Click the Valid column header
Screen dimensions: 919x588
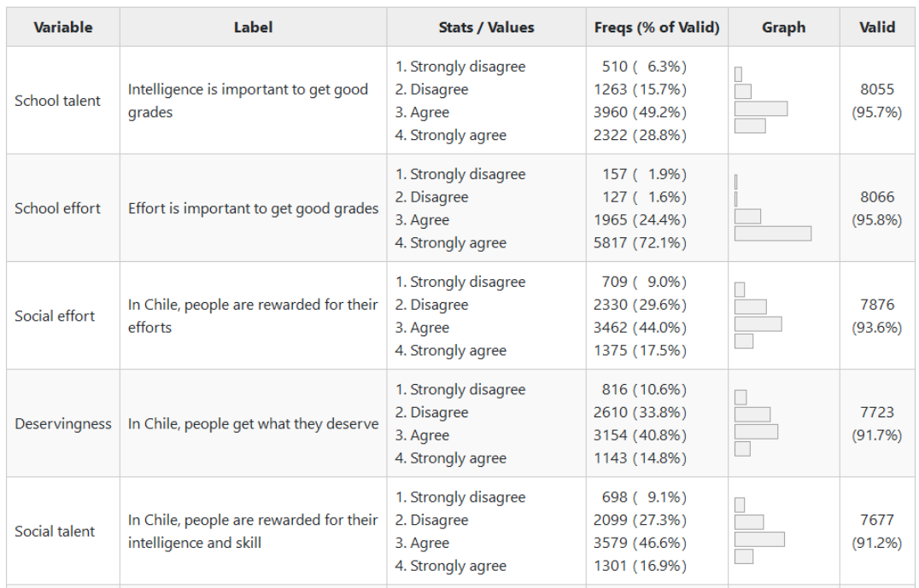point(877,27)
